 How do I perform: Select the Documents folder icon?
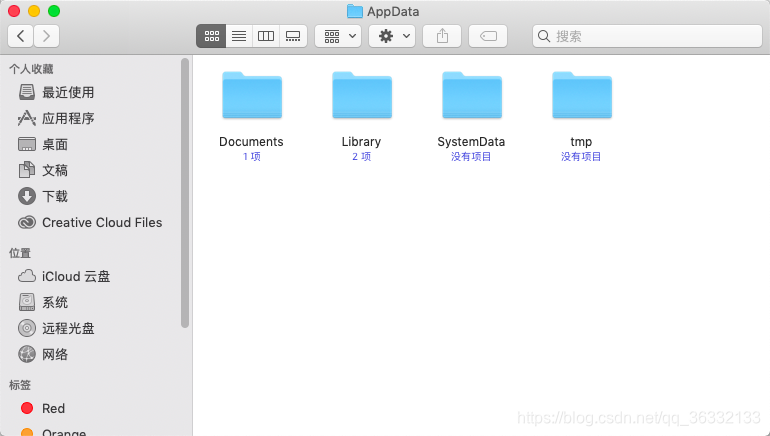click(252, 95)
